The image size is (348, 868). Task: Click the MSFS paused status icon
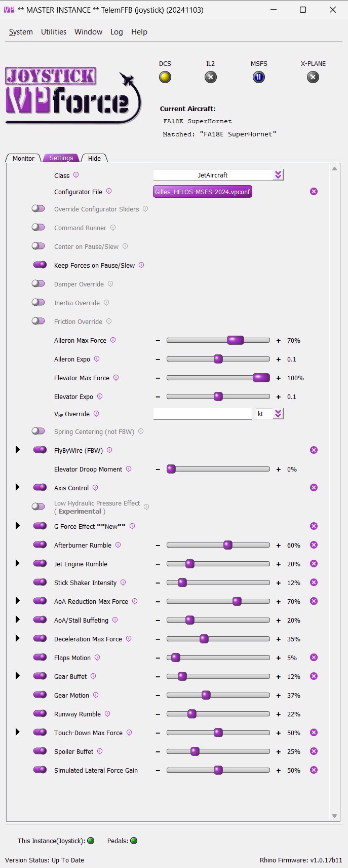pyautogui.click(x=259, y=77)
